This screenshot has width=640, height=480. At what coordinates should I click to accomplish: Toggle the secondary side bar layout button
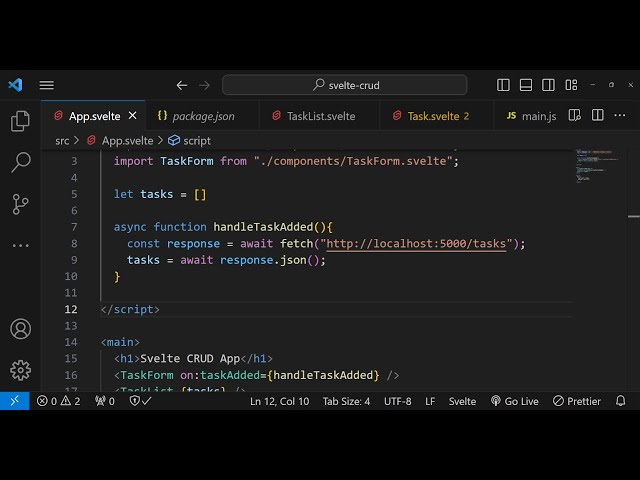coord(548,85)
